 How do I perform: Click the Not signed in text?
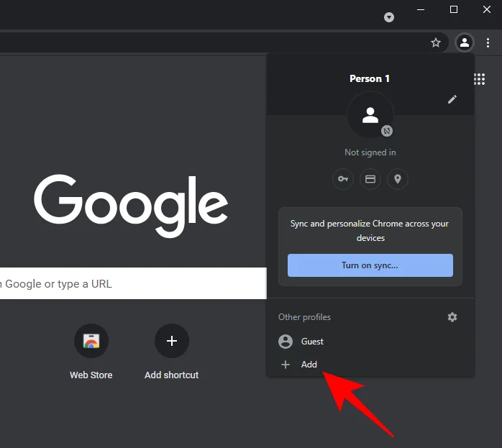(370, 152)
